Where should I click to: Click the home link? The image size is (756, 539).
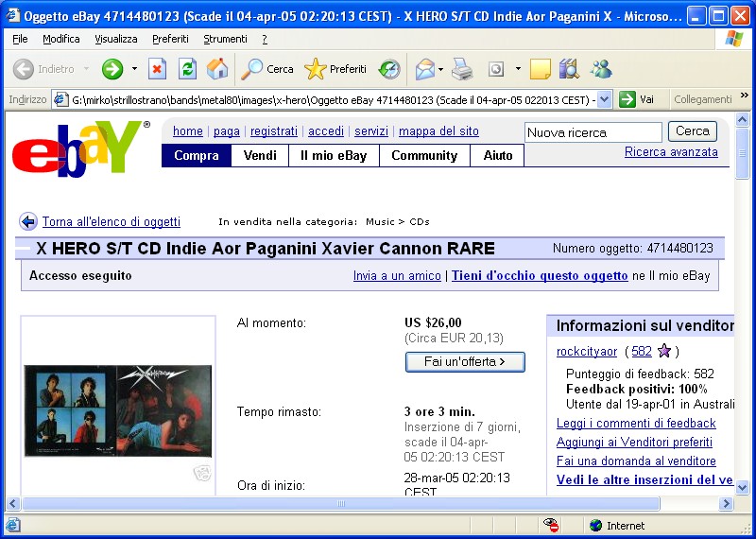pyautogui.click(x=187, y=130)
